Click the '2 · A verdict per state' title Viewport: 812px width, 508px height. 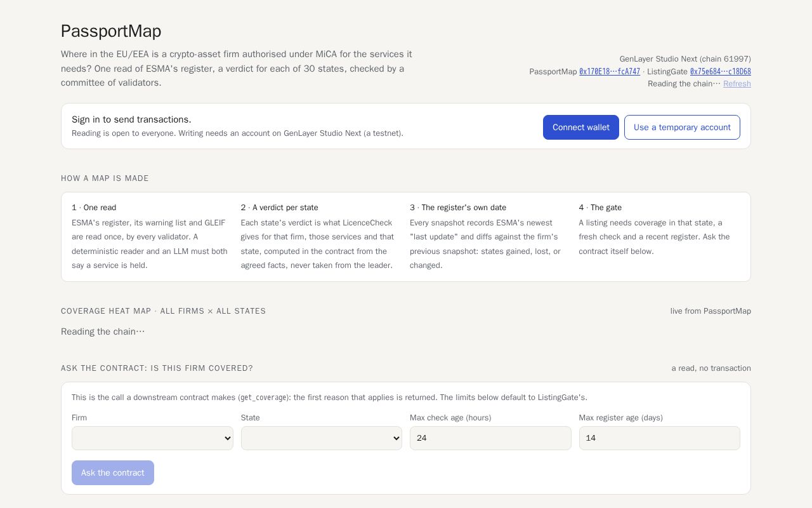click(x=280, y=208)
